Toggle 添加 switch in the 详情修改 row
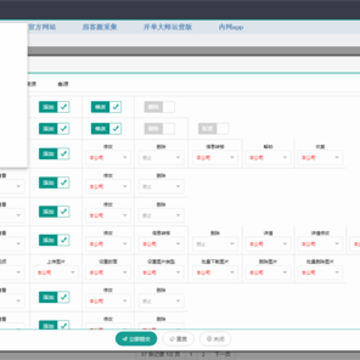The width and height of the screenshot is (360, 360). pos(54,240)
